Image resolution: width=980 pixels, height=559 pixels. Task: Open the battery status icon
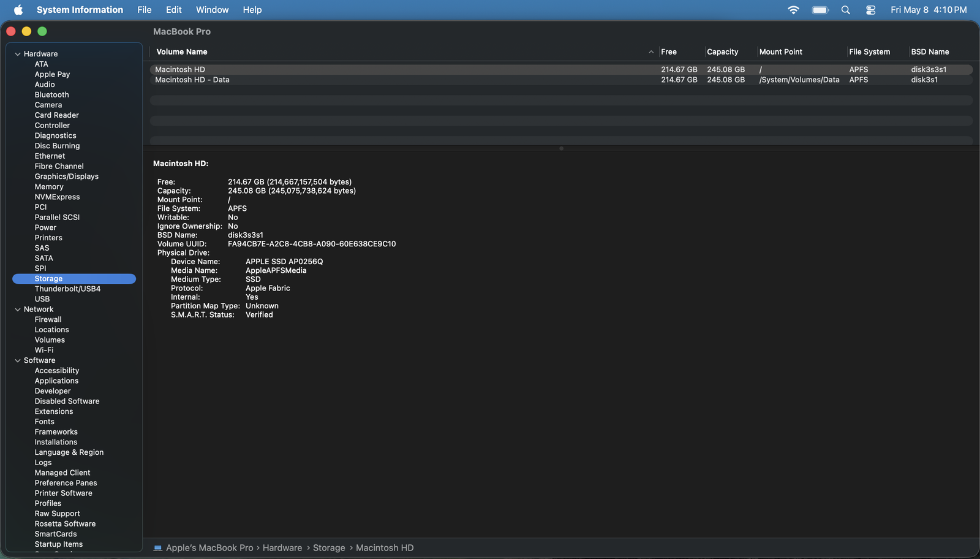pyautogui.click(x=820, y=10)
